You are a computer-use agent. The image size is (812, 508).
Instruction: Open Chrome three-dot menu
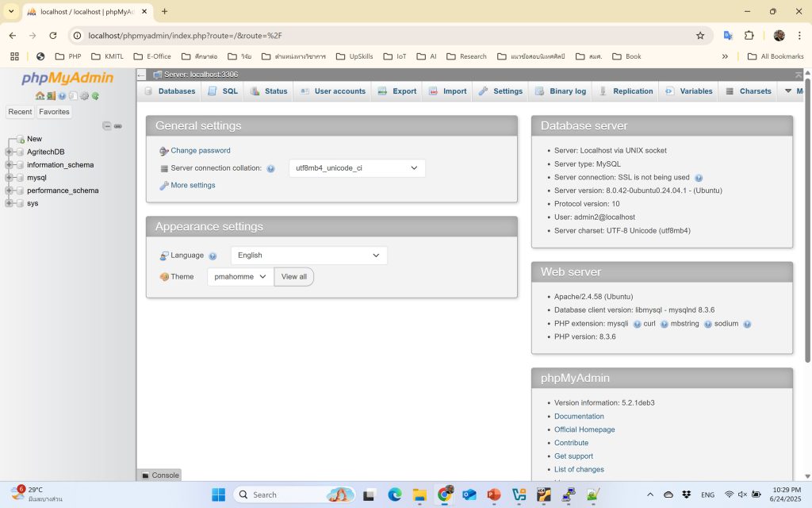tap(799, 35)
